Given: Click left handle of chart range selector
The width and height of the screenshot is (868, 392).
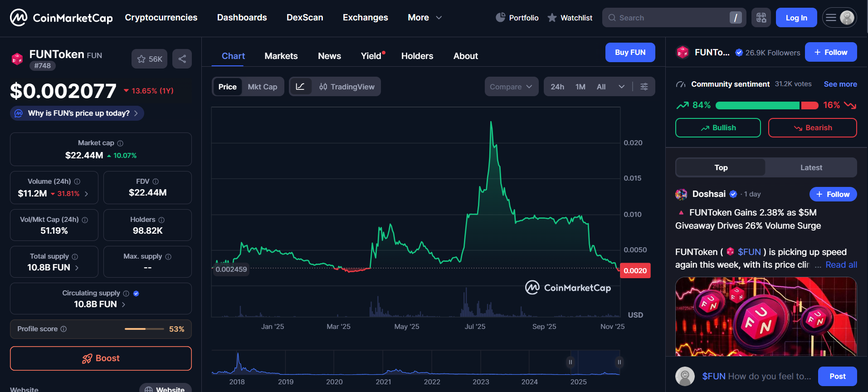Looking at the screenshot, I should (x=571, y=362).
